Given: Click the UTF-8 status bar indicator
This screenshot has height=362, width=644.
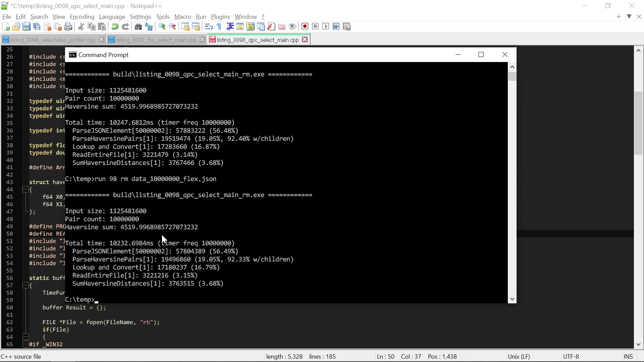Looking at the screenshot, I should click(572, 356).
